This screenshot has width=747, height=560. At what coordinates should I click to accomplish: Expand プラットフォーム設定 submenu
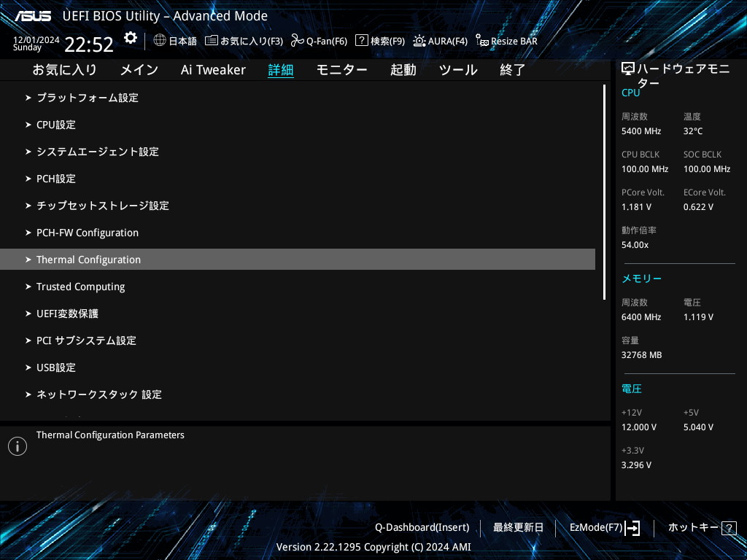(298, 98)
